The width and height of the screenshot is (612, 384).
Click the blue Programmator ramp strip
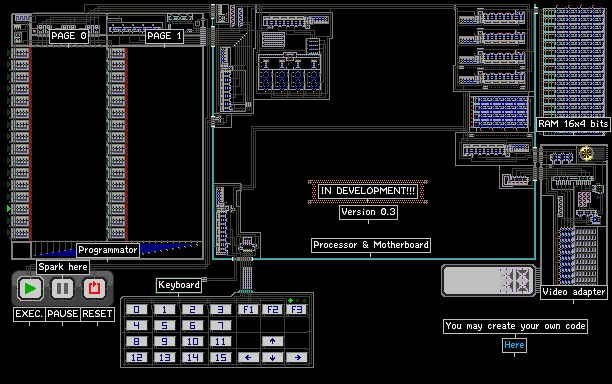coord(117,249)
